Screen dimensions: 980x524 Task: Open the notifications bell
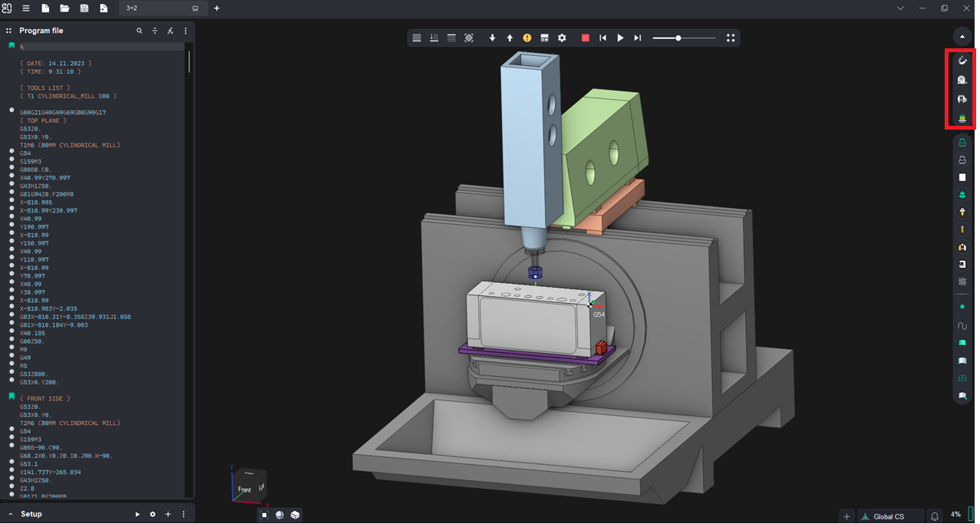[935, 516]
